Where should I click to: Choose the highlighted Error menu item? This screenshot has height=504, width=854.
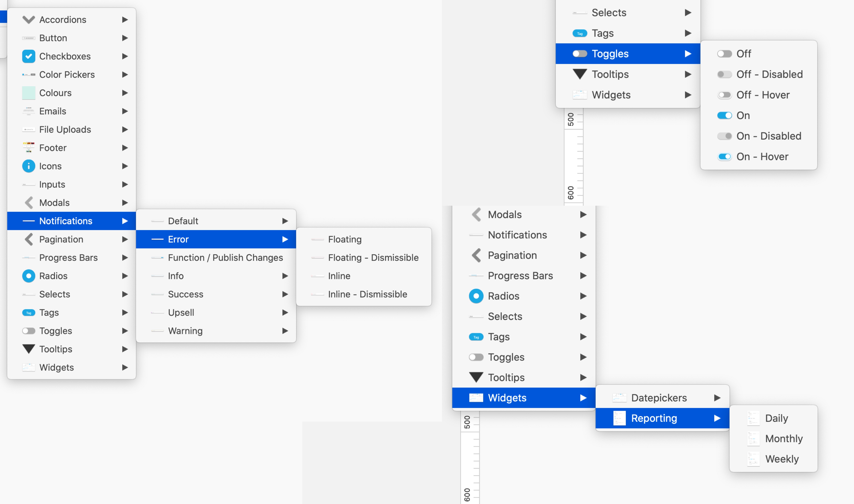tap(216, 239)
